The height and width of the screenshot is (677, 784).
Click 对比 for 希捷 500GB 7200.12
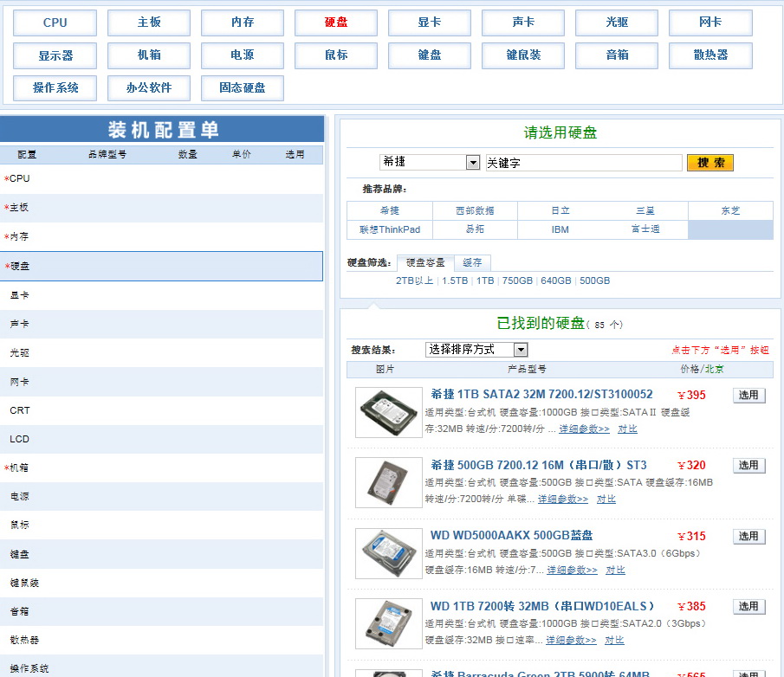coord(606,500)
